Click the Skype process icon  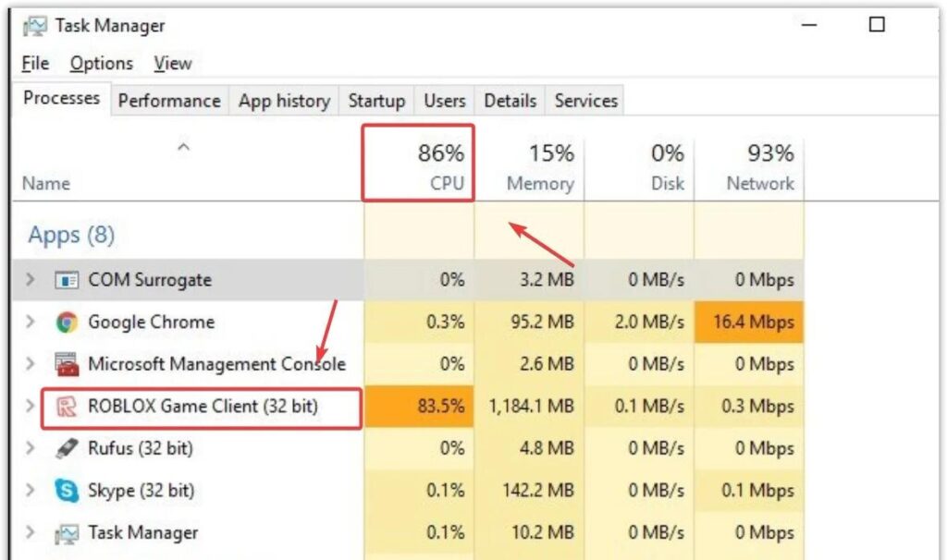[x=67, y=491]
